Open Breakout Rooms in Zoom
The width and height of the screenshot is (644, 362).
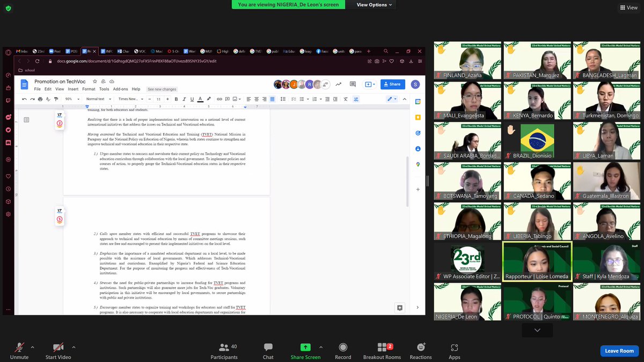coord(382,351)
